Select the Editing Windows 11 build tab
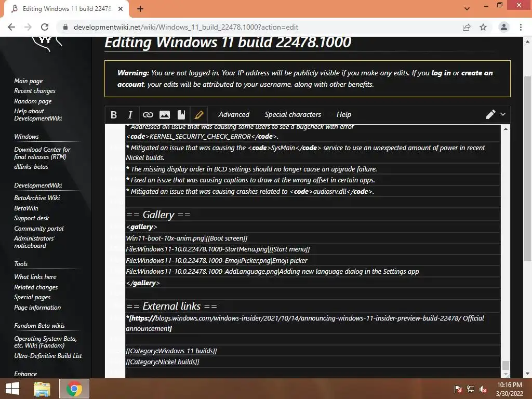The height and width of the screenshot is (399, 532). (x=66, y=9)
